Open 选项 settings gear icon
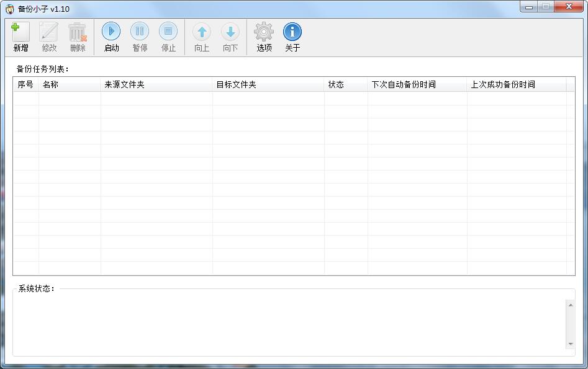The height and width of the screenshot is (369, 588). tap(264, 32)
